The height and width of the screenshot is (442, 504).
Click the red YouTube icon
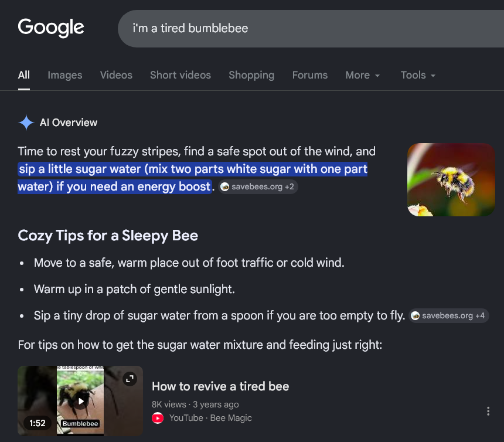tap(158, 418)
